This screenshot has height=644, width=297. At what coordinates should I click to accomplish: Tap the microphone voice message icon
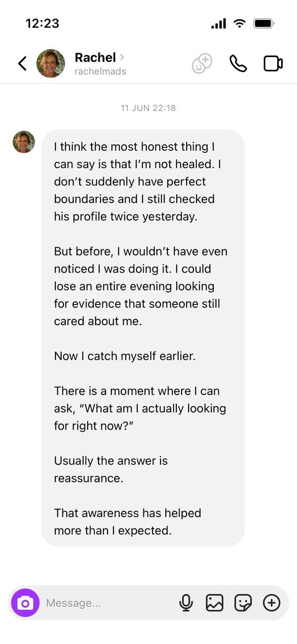click(186, 603)
